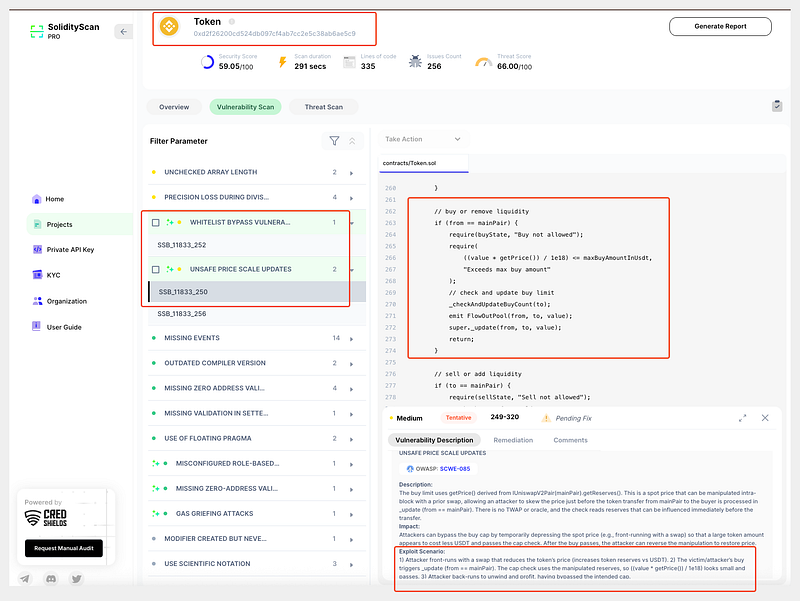This screenshot has height=601, width=800.
Task: Click the Private API Key sidebar icon
Action: [x=37, y=249]
